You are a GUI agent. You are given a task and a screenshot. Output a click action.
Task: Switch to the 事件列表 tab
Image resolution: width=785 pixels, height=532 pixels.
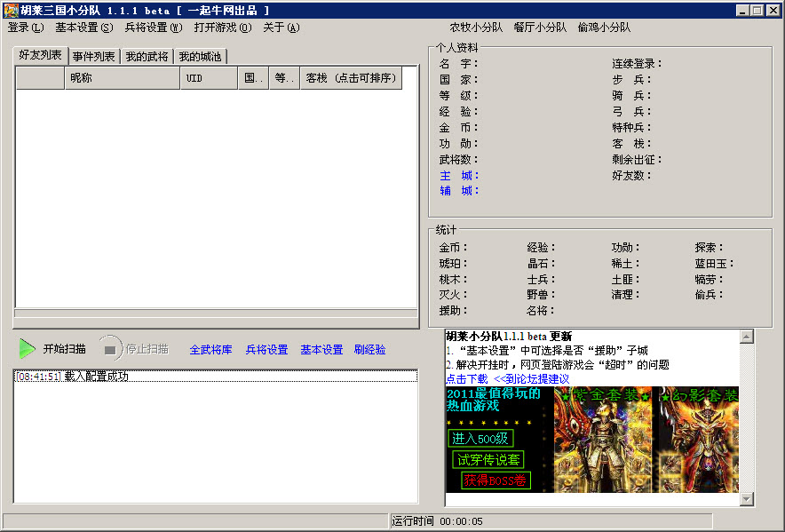point(94,57)
